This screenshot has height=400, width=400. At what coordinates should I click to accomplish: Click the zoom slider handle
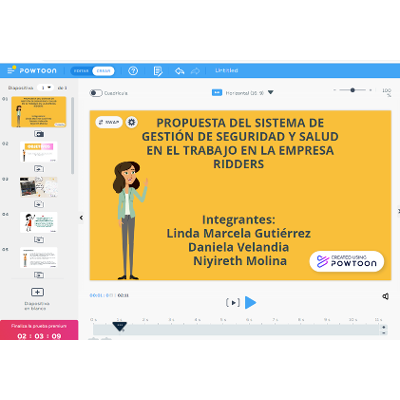click(x=352, y=90)
